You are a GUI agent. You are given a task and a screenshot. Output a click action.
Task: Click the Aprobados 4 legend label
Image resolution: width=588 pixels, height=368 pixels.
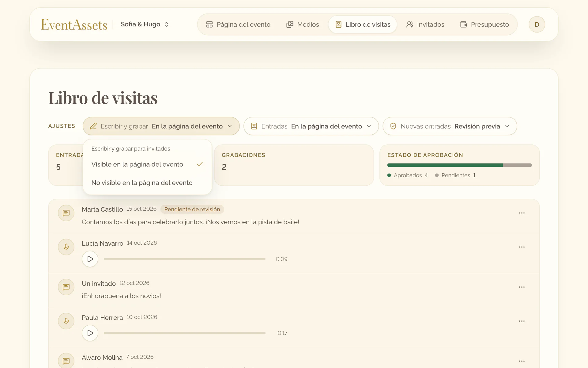[408, 175]
